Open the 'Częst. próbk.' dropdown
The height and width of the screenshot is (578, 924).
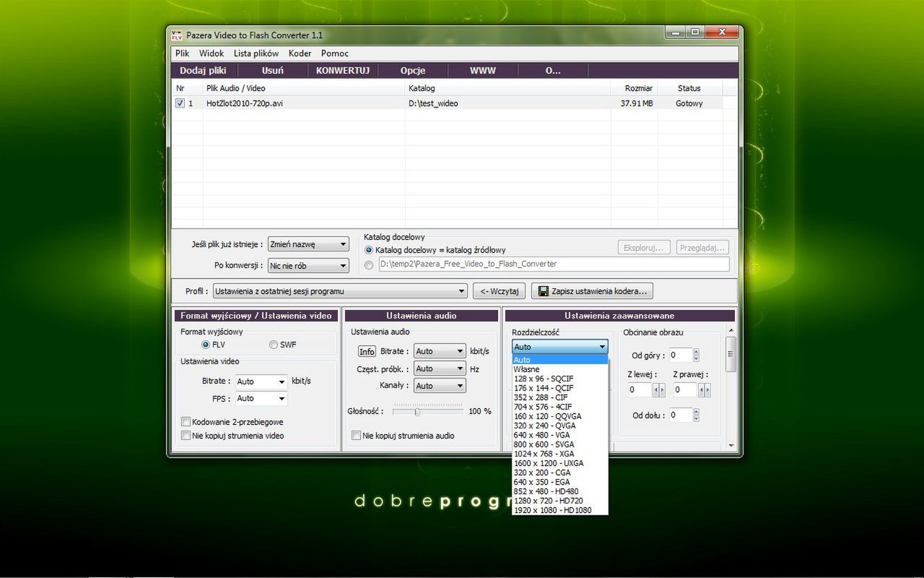coord(440,368)
